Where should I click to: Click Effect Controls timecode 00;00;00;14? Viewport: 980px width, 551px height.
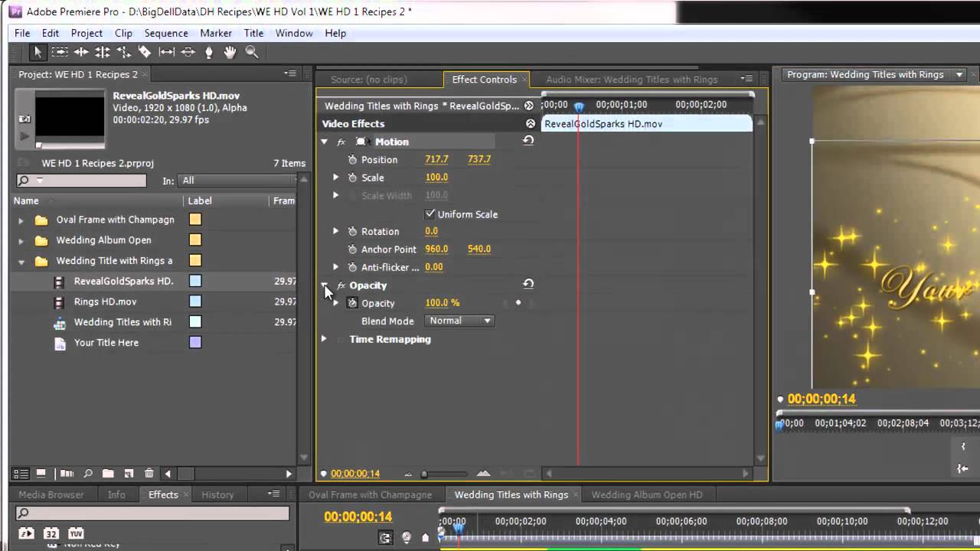[355, 474]
